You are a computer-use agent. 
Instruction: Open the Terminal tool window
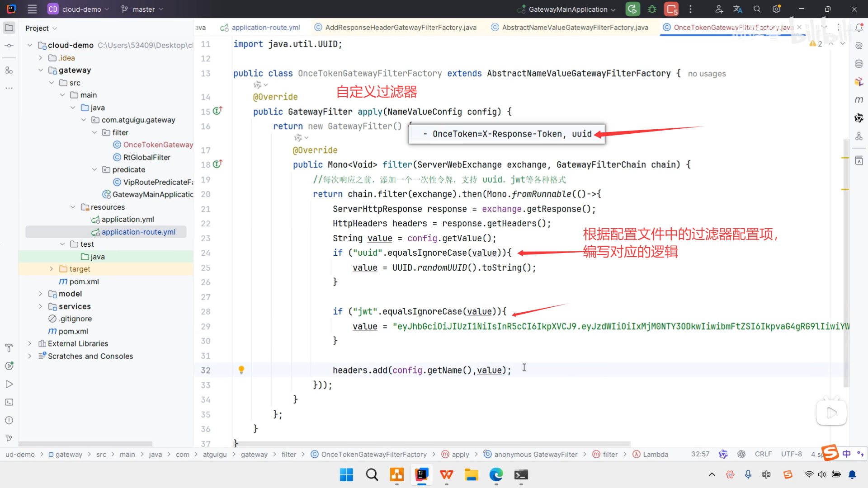point(9,402)
